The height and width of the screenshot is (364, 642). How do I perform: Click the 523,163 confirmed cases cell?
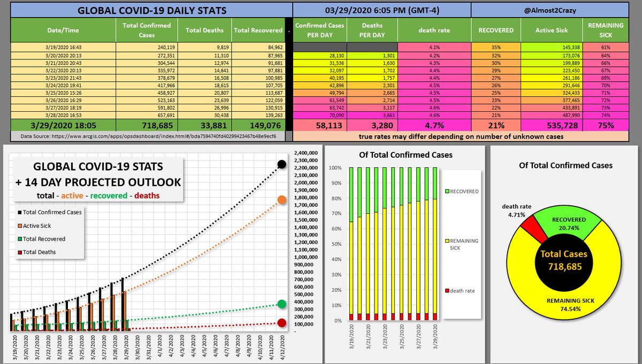(x=147, y=99)
